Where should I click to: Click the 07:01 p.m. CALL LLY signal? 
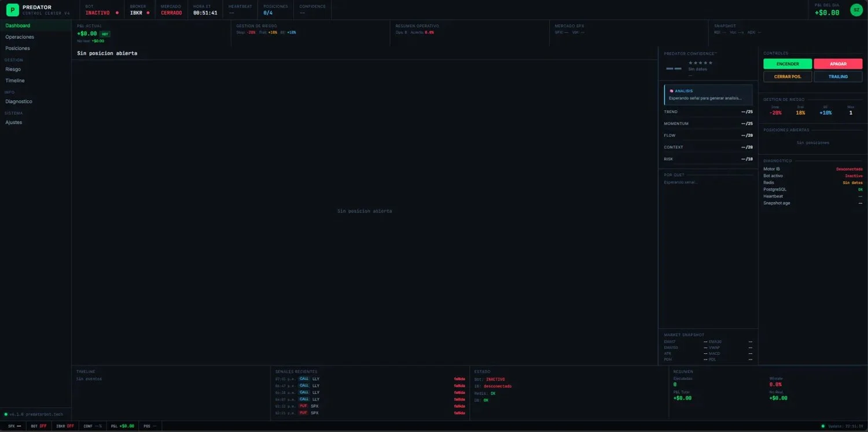(x=370, y=379)
